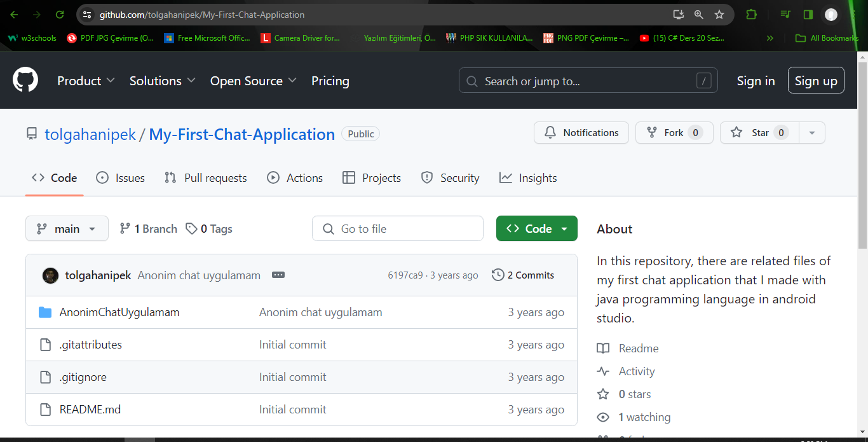Open the AnonimChatUygulamam folder

[119, 312]
